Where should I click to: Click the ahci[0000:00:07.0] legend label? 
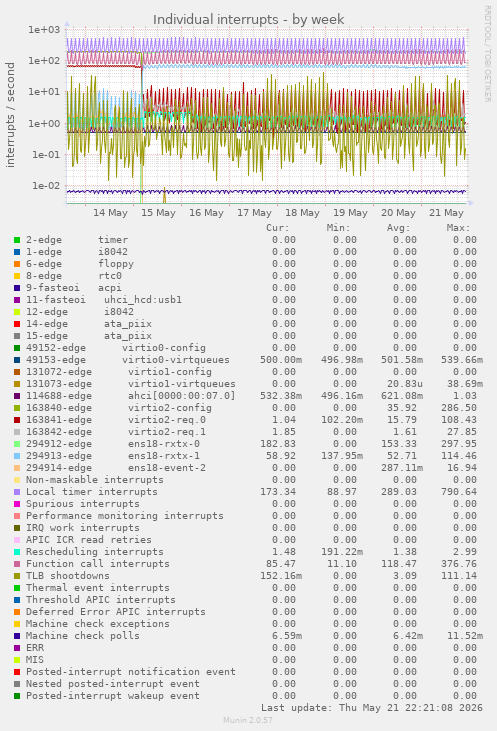[182, 396]
